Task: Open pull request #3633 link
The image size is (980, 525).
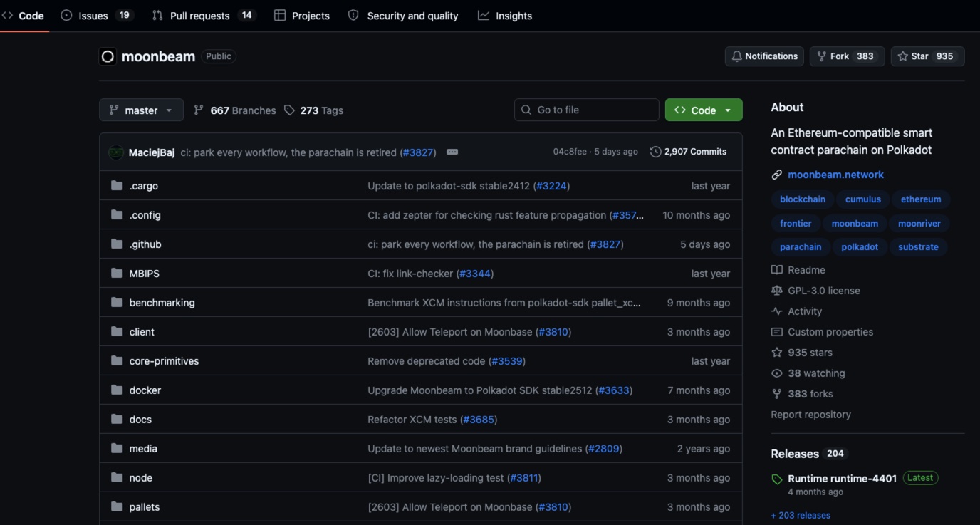Action: (x=614, y=390)
